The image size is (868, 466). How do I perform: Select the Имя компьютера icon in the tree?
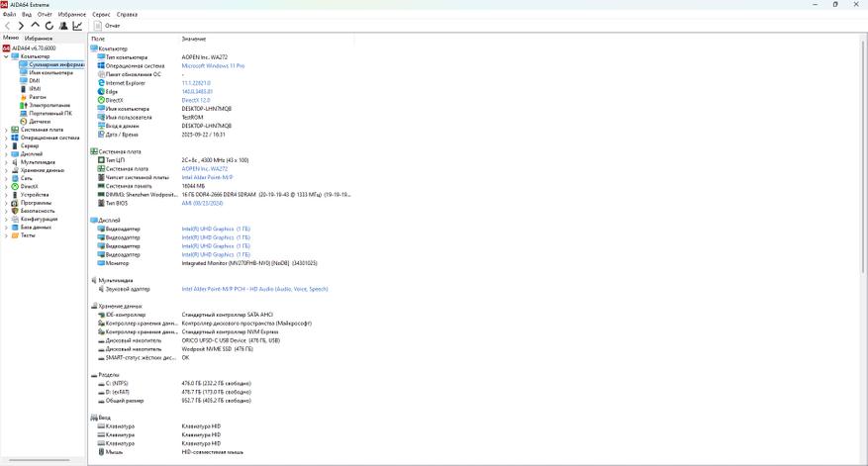coord(23,72)
